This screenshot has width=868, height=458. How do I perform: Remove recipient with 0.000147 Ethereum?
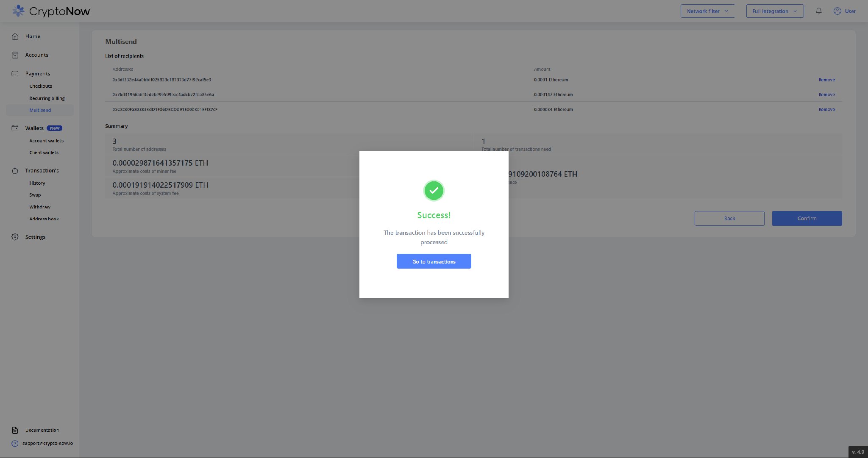(x=826, y=94)
